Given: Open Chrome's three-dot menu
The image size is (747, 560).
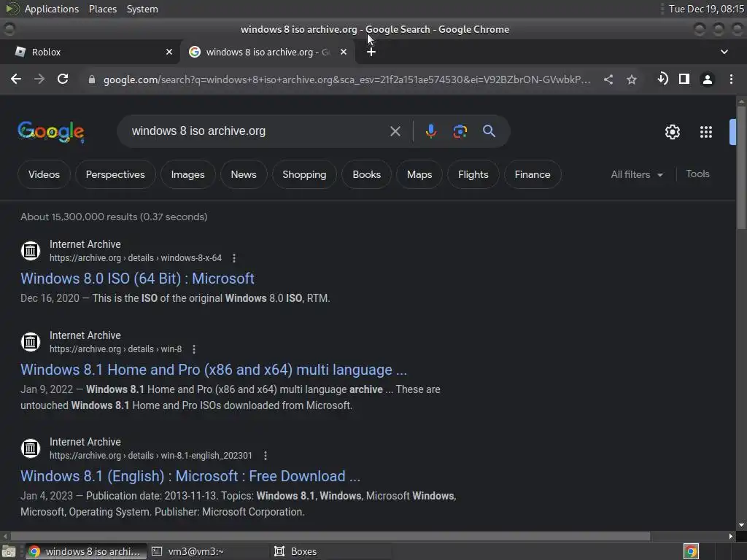Looking at the screenshot, I should click(731, 79).
